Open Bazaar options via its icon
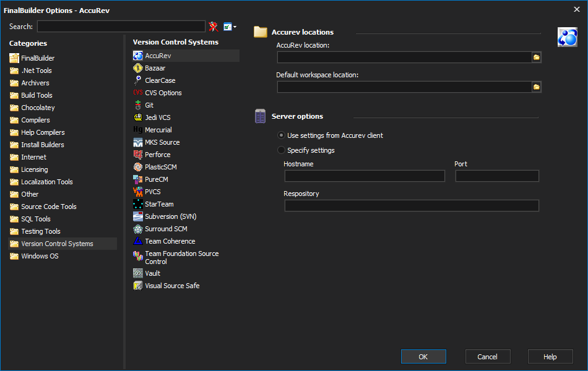This screenshot has height=371, width=588. tap(138, 68)
